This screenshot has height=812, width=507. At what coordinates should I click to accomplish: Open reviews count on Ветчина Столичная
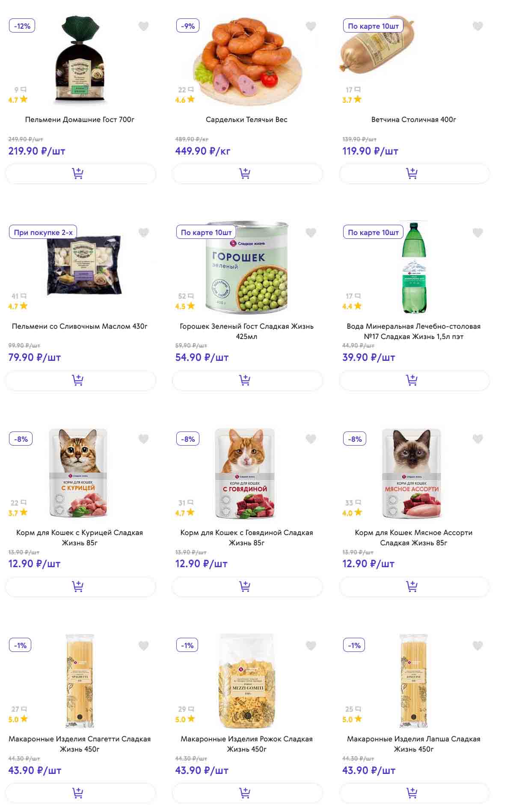[x=353, y=90]
